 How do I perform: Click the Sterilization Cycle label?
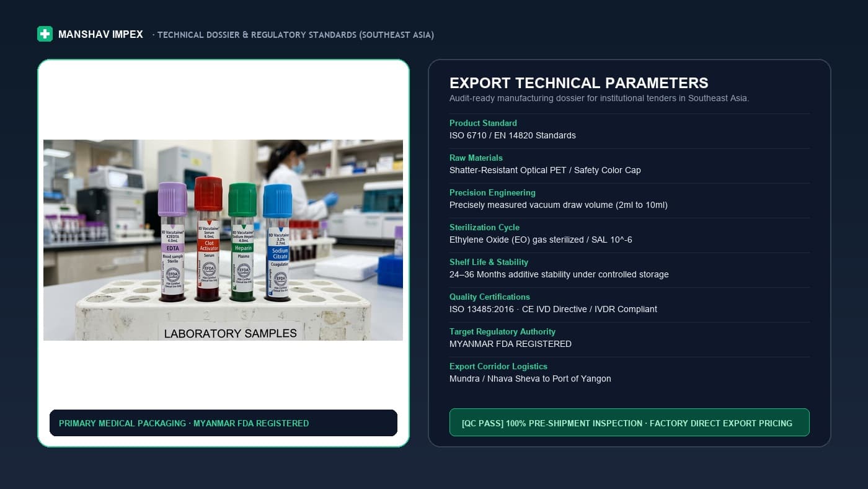(x=484, y=227)
